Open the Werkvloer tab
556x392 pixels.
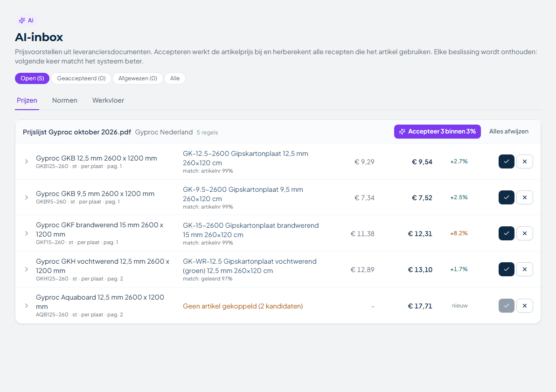[x=108, y=100]
